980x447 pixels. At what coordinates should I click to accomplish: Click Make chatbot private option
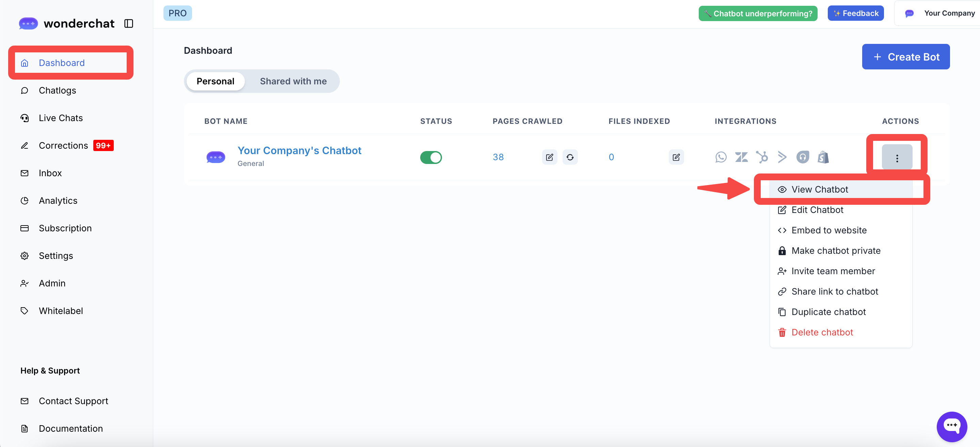835,250
